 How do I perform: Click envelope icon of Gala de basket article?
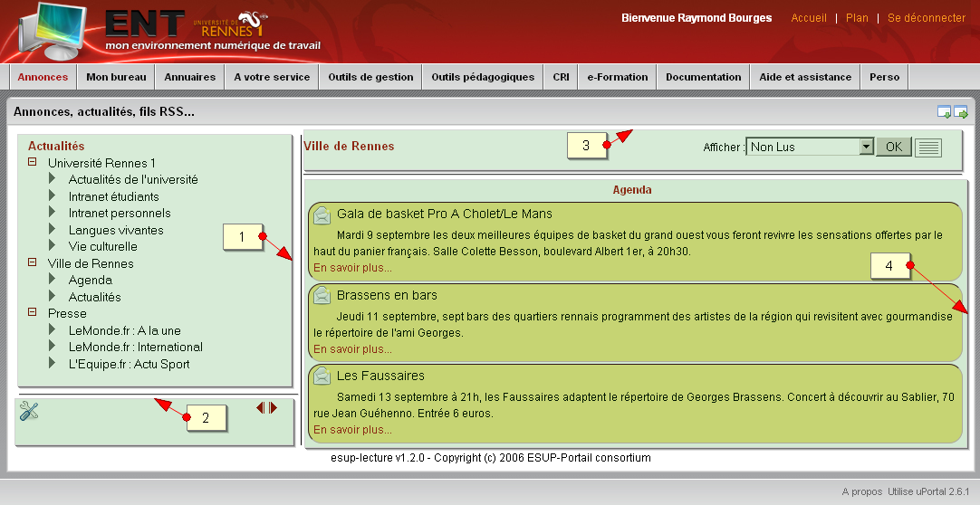coord(322,214)
